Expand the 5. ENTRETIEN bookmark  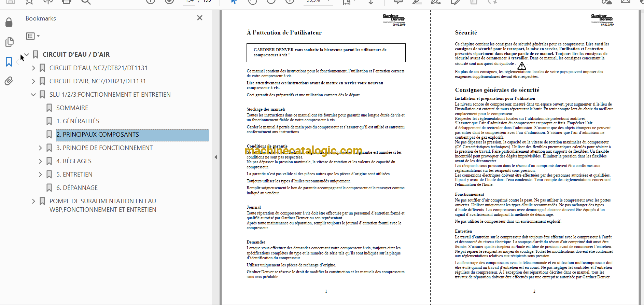pos(40,175)
